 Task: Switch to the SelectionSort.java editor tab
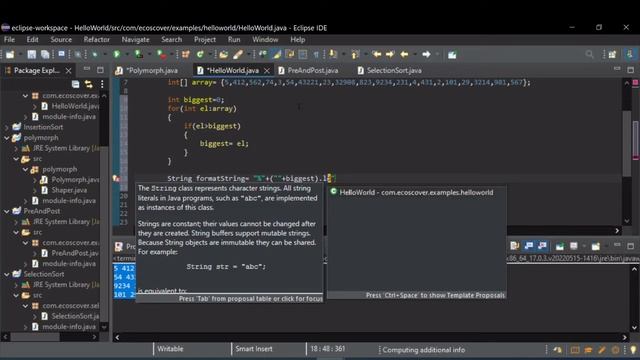click(x=389, y=70)
